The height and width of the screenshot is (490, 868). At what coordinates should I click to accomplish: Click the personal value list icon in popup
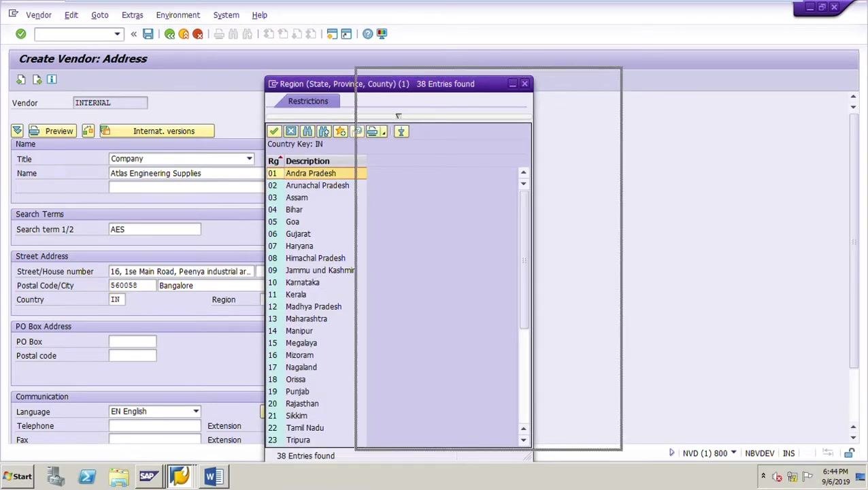pos(401,131)
